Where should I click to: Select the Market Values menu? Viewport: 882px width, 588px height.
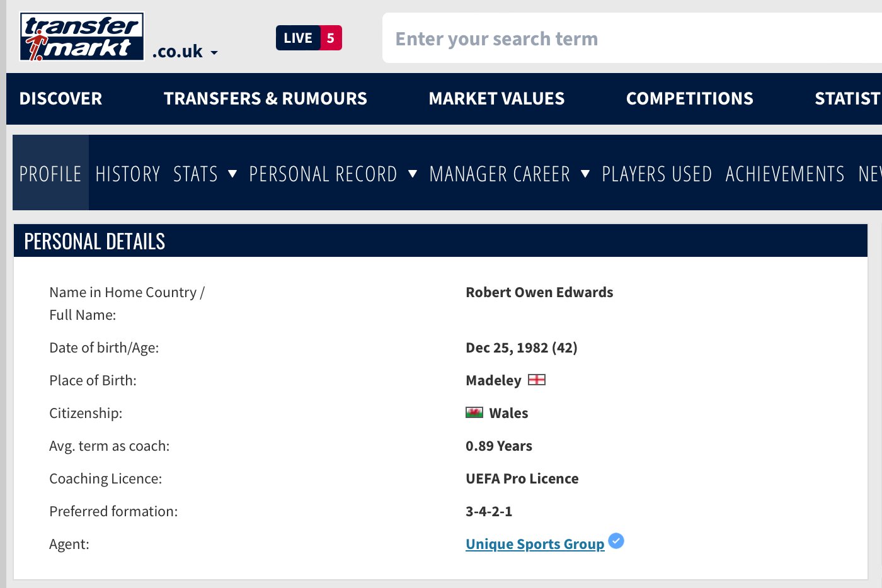coord(496,99)
